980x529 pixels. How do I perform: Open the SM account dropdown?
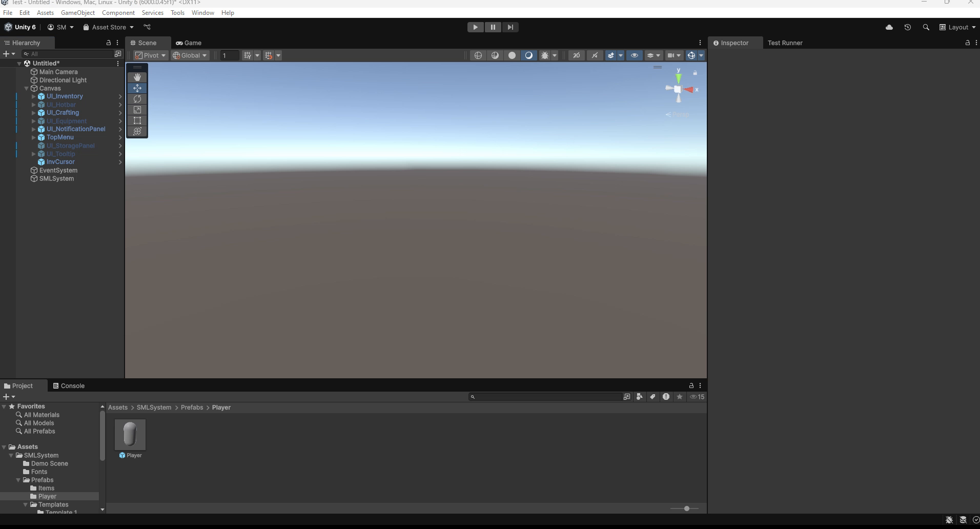pos(60,27)
